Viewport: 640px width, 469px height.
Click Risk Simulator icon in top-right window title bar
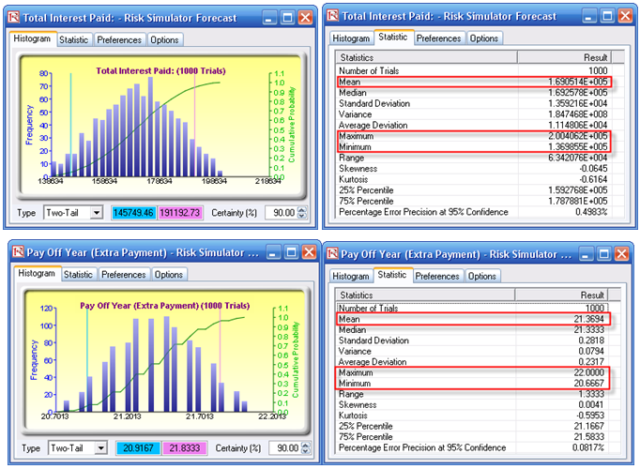(333, 16)
